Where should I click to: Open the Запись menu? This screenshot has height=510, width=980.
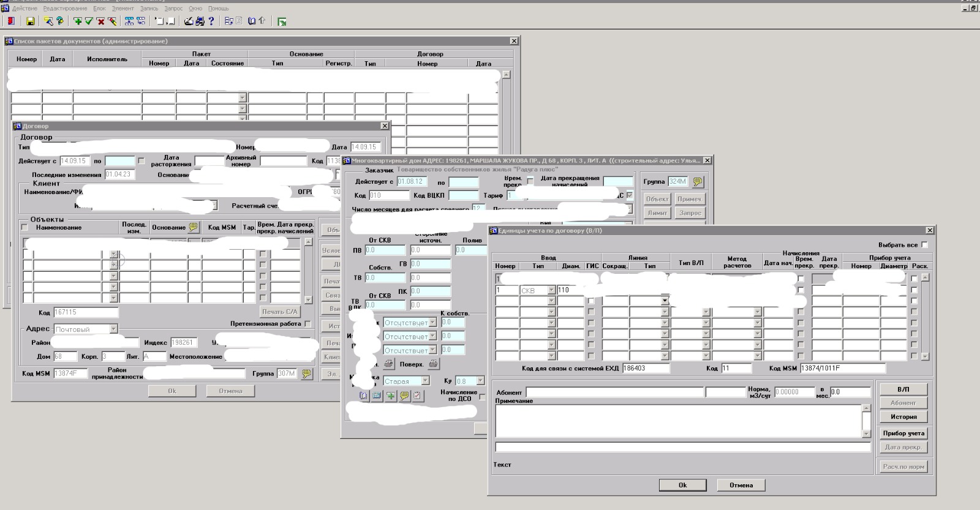pyautogui.click(x=149, y=9)
